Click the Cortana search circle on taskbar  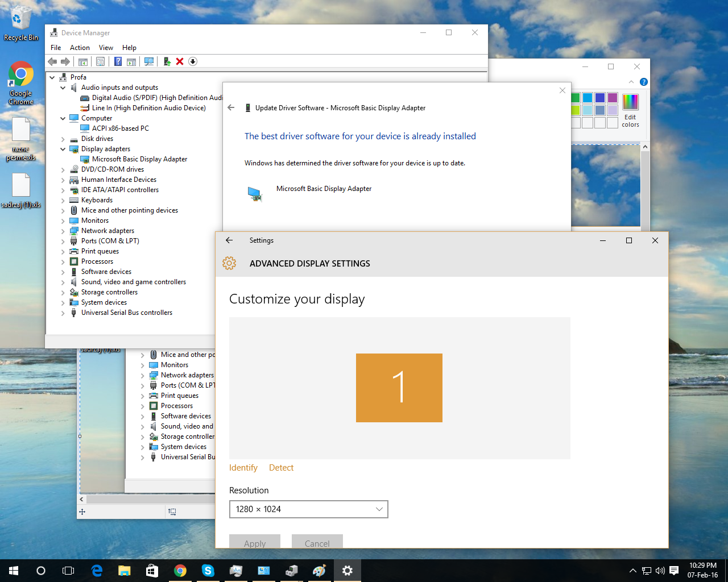[41, 571]
